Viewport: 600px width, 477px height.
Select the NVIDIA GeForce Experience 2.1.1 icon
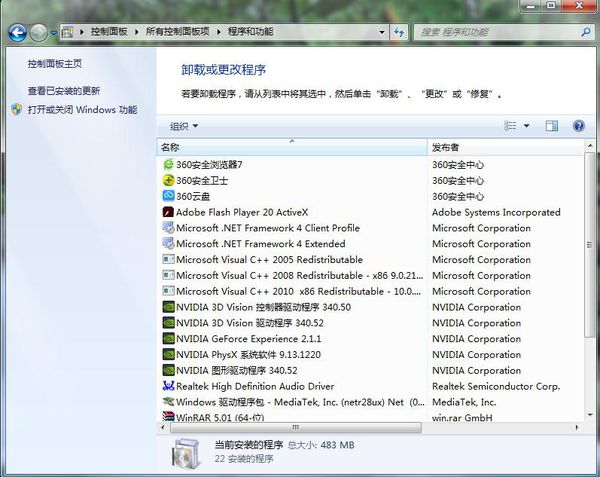(168, 339)
